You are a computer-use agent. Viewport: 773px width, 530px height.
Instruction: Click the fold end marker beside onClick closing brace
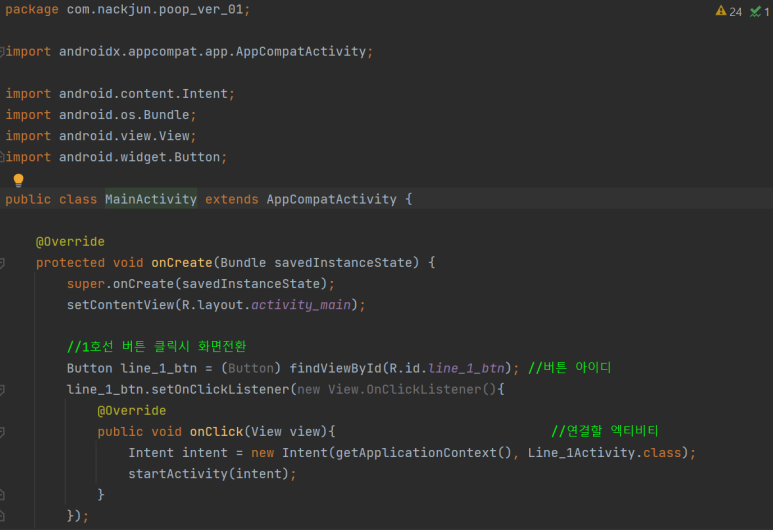[2, 495]
